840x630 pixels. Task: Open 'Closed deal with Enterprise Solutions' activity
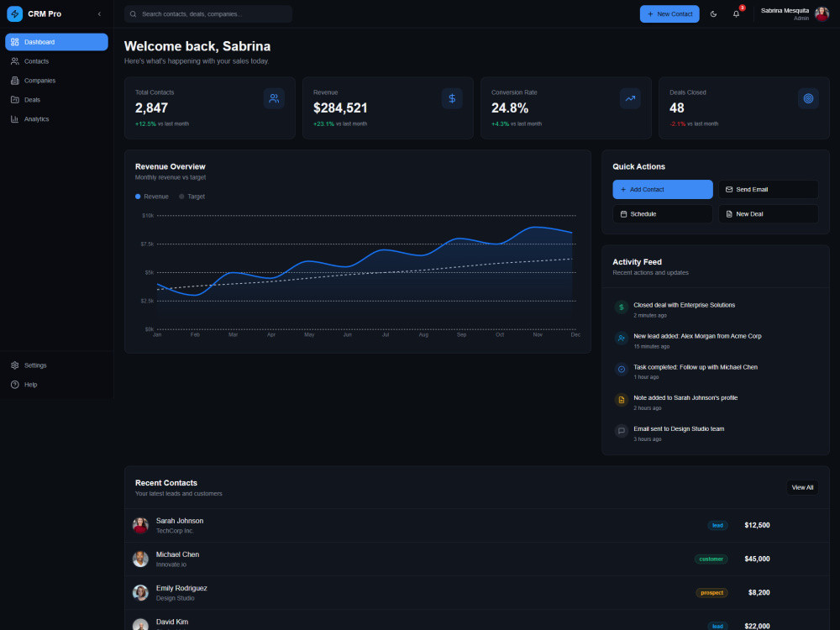tap(684, 306)
